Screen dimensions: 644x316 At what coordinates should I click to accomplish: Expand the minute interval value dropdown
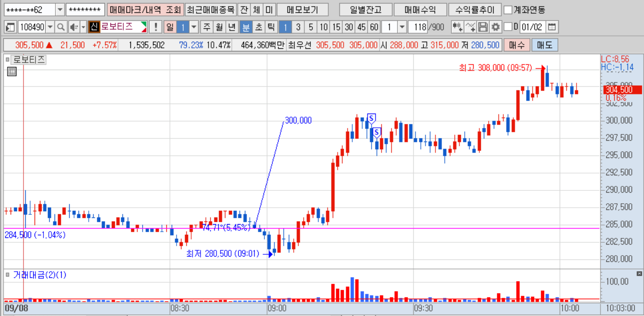tap(402, 27)
